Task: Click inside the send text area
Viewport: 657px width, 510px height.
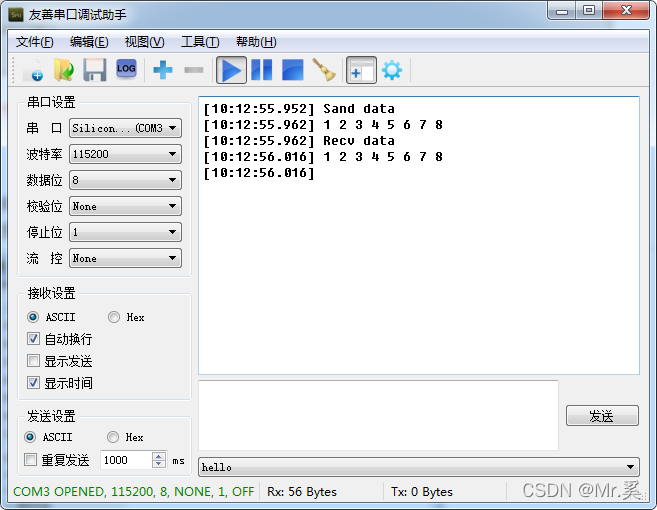Action: [x=378, y=415]
